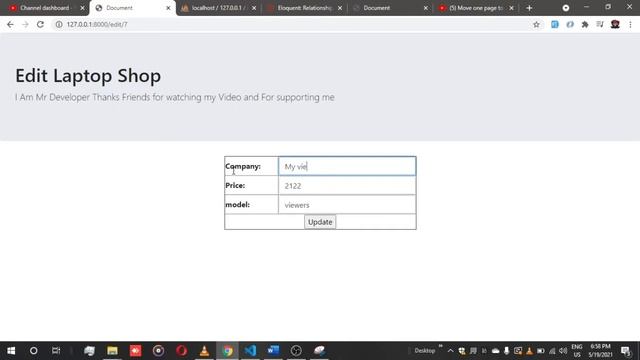
Task: Click the model input field
Action: pos(347,205)
